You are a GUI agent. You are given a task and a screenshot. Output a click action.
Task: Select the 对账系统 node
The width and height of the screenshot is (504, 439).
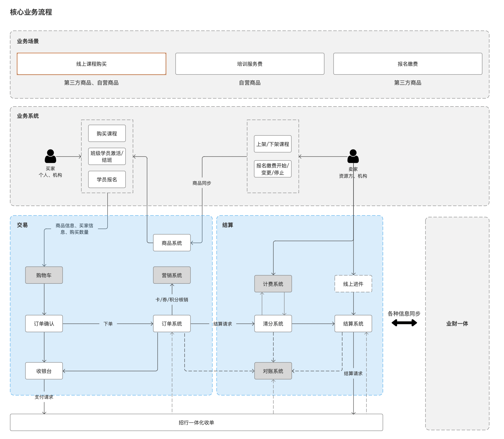pyautogui.click(x=273, y=371)
